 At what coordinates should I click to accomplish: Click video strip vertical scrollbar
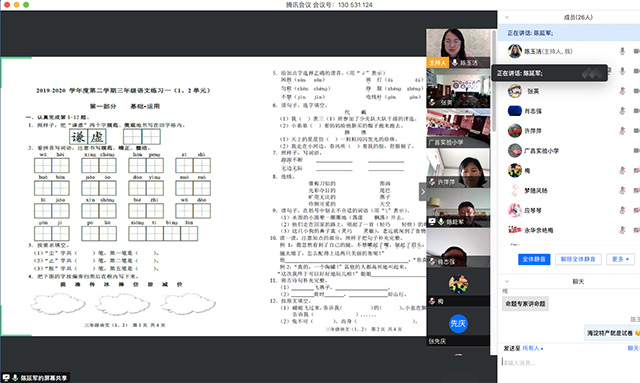pyautogui.click(x=493, y=82)
